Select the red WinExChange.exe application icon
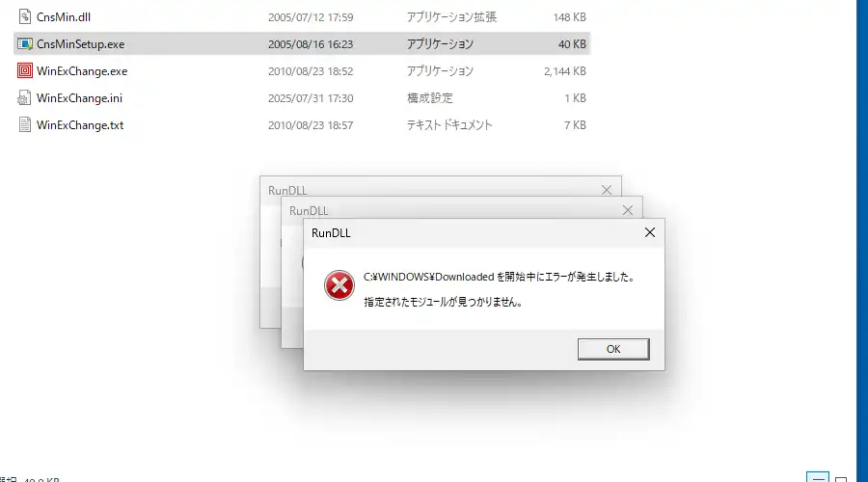The height and width of the screenshot is (482, 868). pos(25,70)
